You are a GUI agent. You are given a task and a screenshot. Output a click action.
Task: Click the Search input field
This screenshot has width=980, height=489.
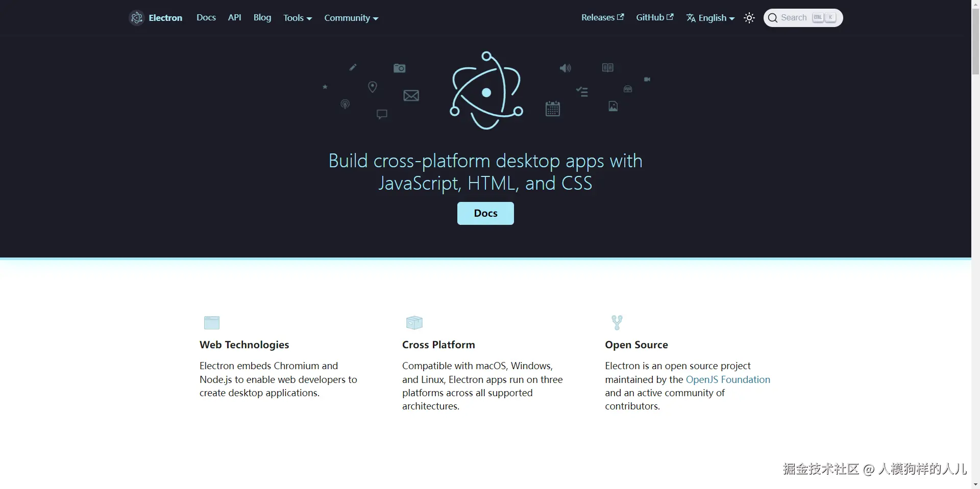(x=803, y=18)
